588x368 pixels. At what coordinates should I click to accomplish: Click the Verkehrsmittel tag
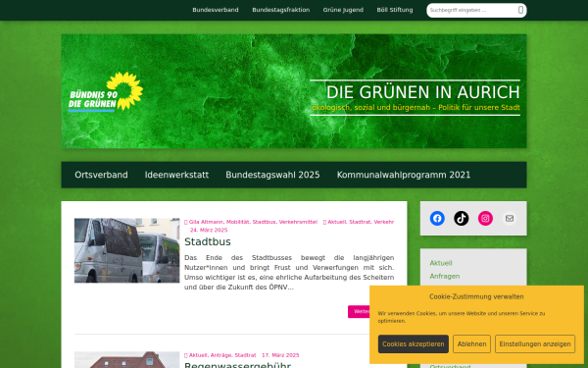coord(298,222)
